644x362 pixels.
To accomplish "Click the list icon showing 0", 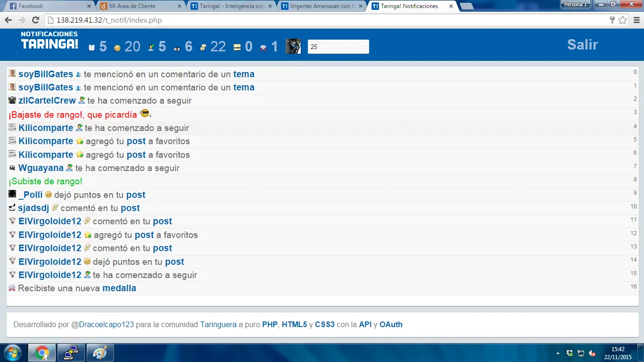I will (237, 47).
